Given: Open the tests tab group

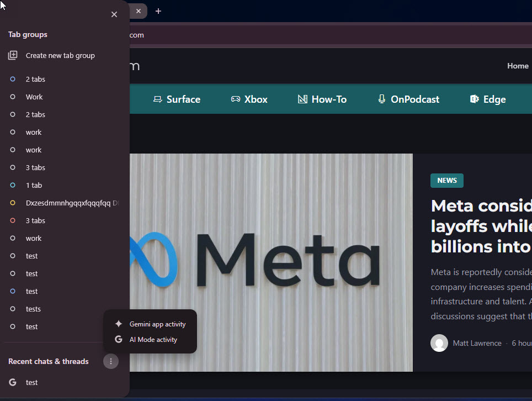Looking at the screenshot, I should [x=33, y=309].
